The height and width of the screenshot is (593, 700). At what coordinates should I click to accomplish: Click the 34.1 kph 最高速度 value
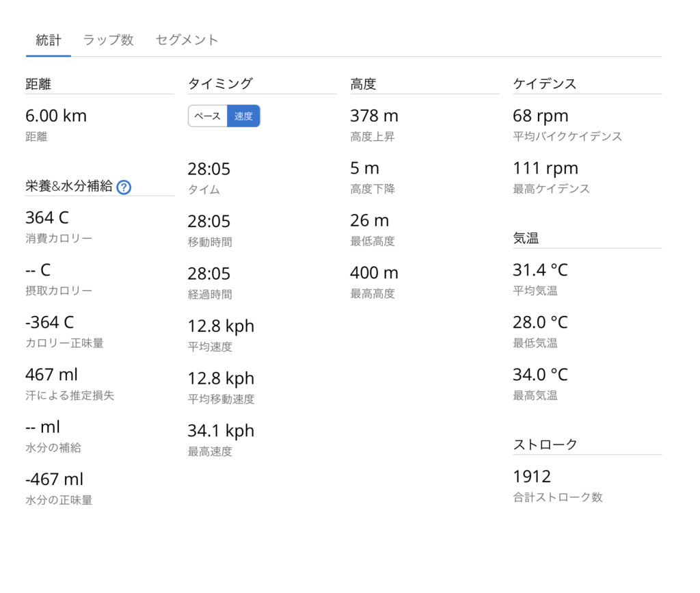[x=221, y=430]
